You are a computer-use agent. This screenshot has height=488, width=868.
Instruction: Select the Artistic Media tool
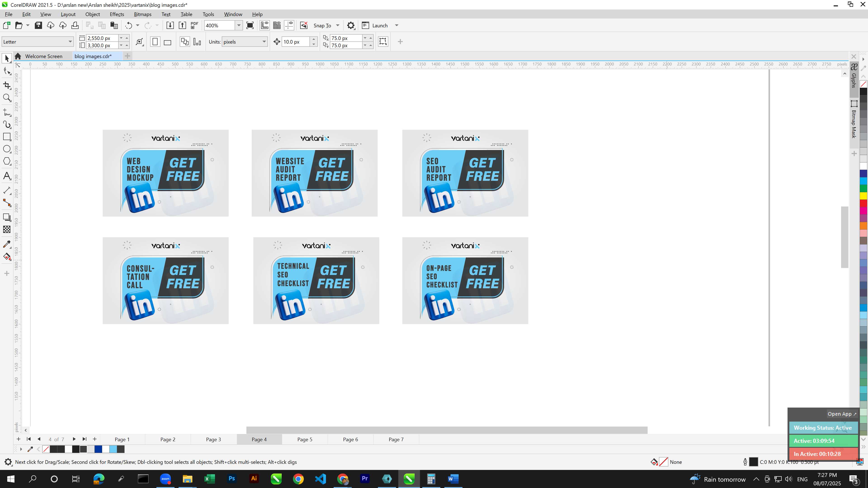coord(7,125)
